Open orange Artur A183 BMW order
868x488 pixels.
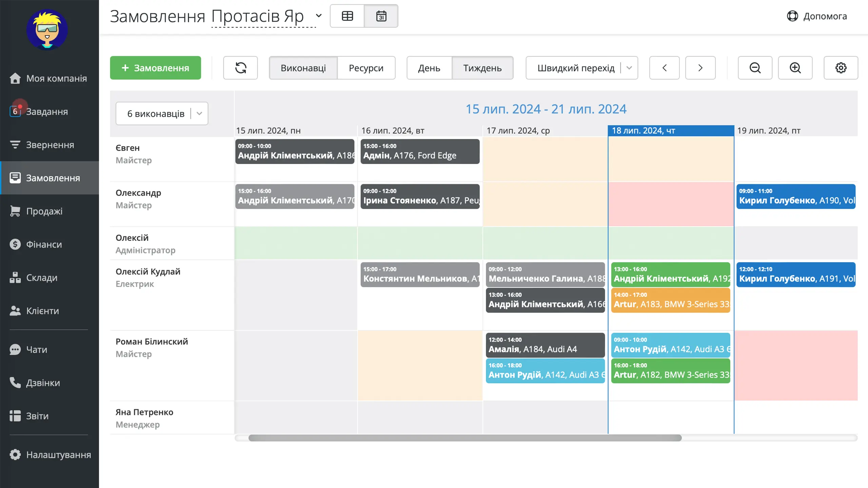tap(671, 300)
